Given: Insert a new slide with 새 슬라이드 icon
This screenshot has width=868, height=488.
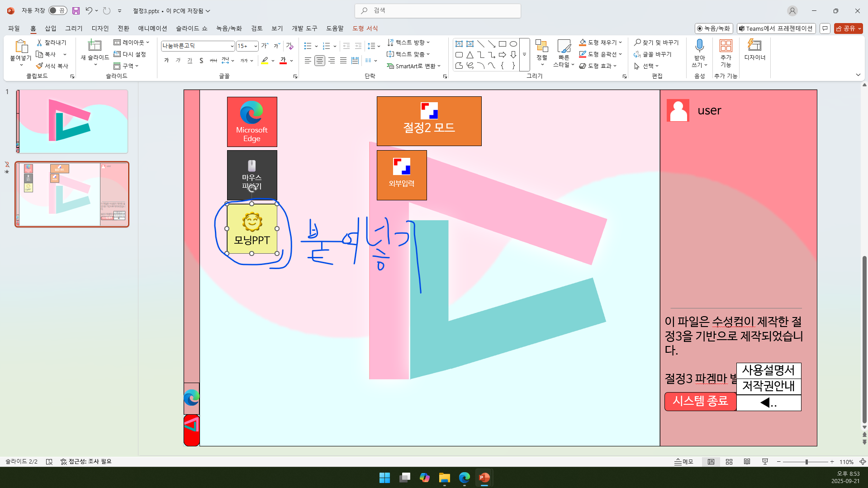Looking at the screenshot, I should click(x=95, y=45).
